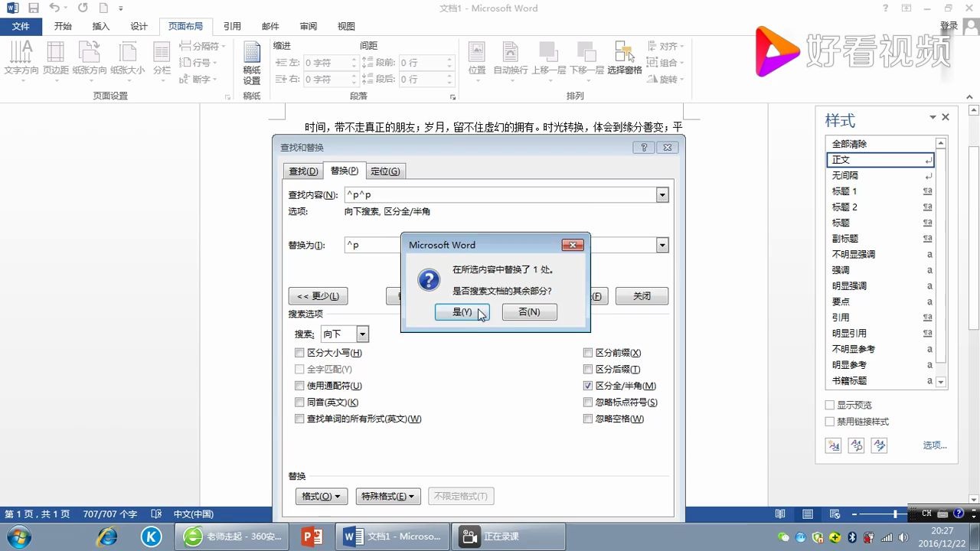Uncheck the 区分全/半角 option
The width and height of the screenshot is (980, 551).
tap(588, 386)
